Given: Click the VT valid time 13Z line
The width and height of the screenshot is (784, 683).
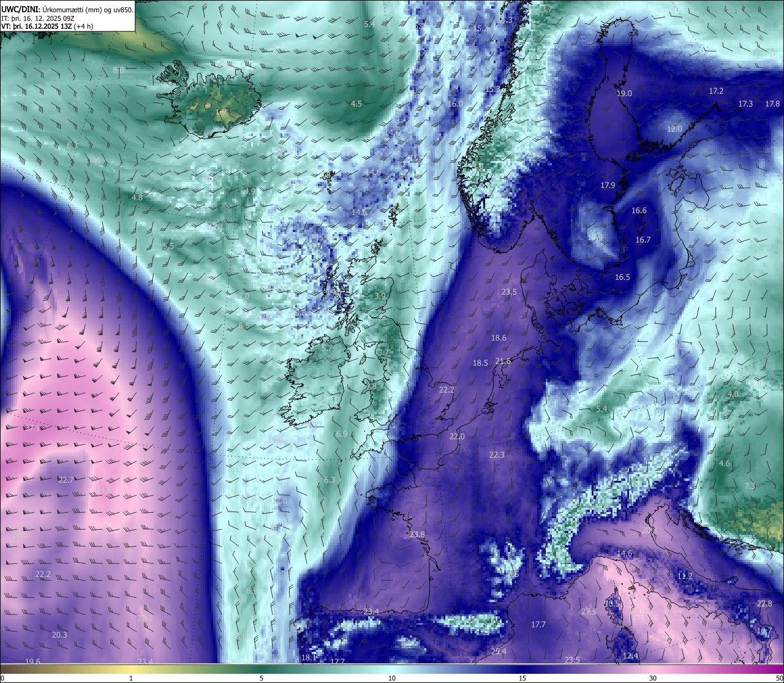Looking at the screenshot, I should [47, 26].
